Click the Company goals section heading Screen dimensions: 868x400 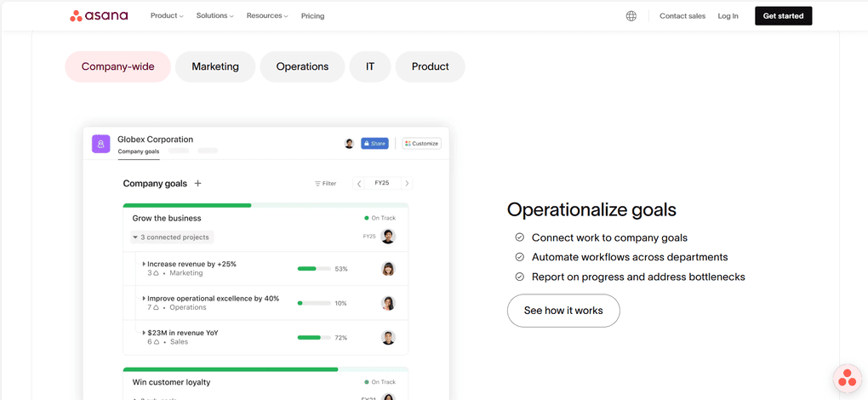coord(155,184)
